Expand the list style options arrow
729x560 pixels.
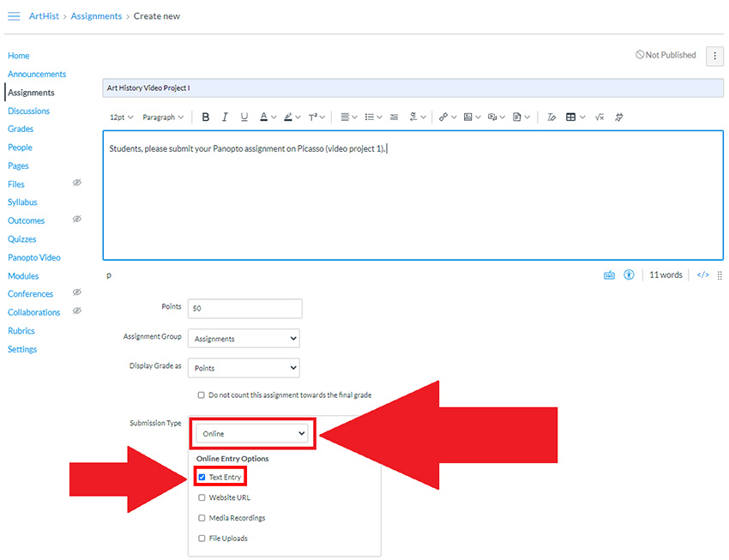(380, 117)
